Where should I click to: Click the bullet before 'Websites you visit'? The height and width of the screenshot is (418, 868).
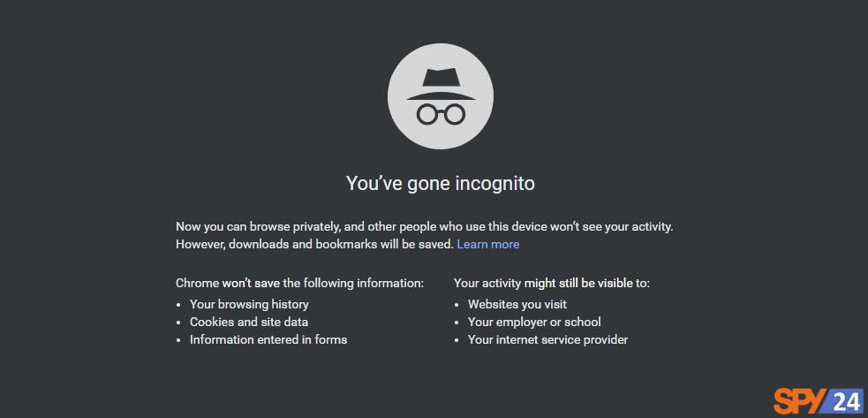click(457, 305)
